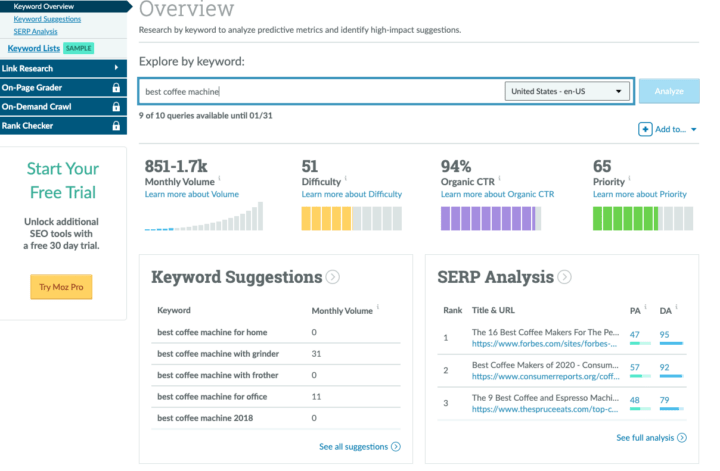Click monthly volume value 31 for grinder
The width and height of the screenshot is (720, 471).
coord(316,354)
